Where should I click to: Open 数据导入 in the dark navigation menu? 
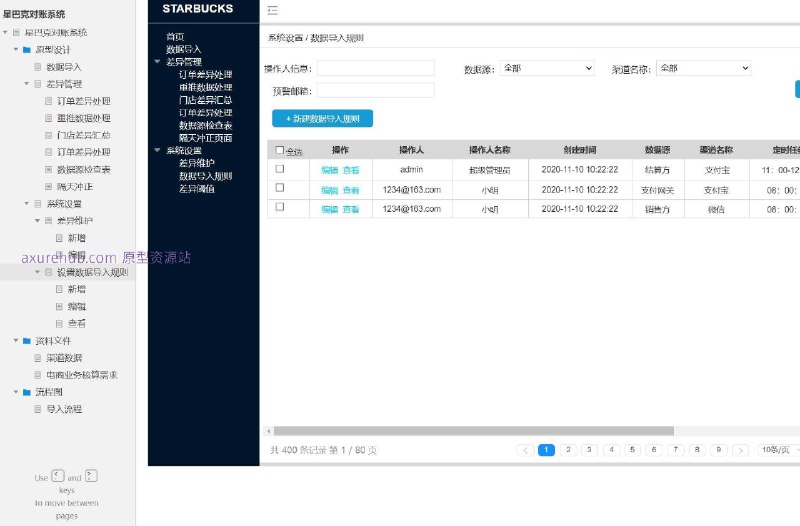[184, 49]
